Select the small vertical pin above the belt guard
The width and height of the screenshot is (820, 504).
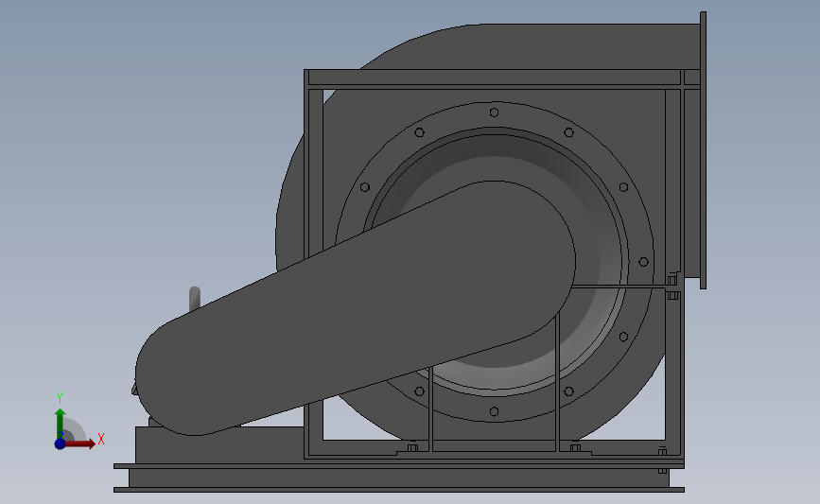coord(195,298)
